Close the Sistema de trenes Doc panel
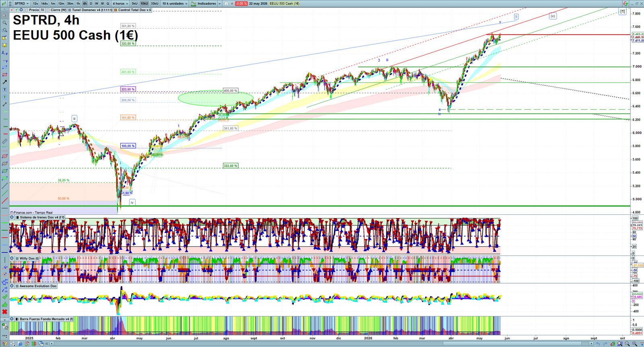Screen dimensions: 644x347 tap(12, 217)
